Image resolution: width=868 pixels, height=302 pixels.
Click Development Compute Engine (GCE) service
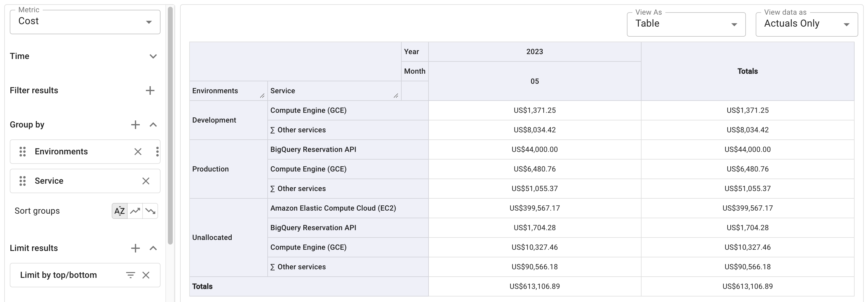348,110
